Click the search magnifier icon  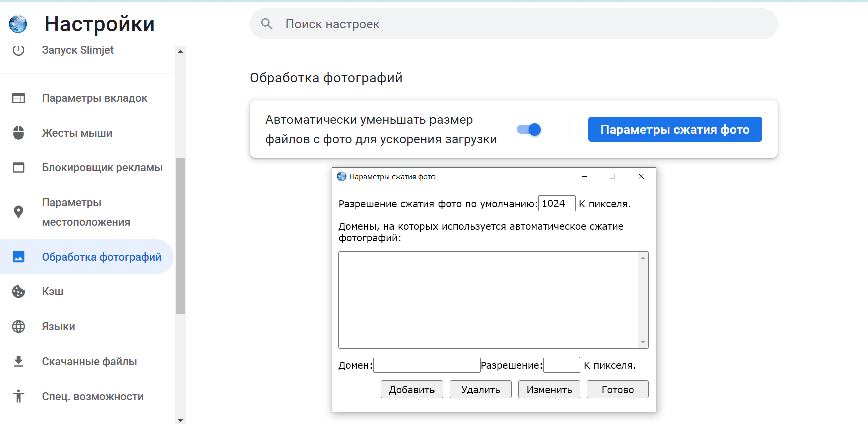coord(267,24)
